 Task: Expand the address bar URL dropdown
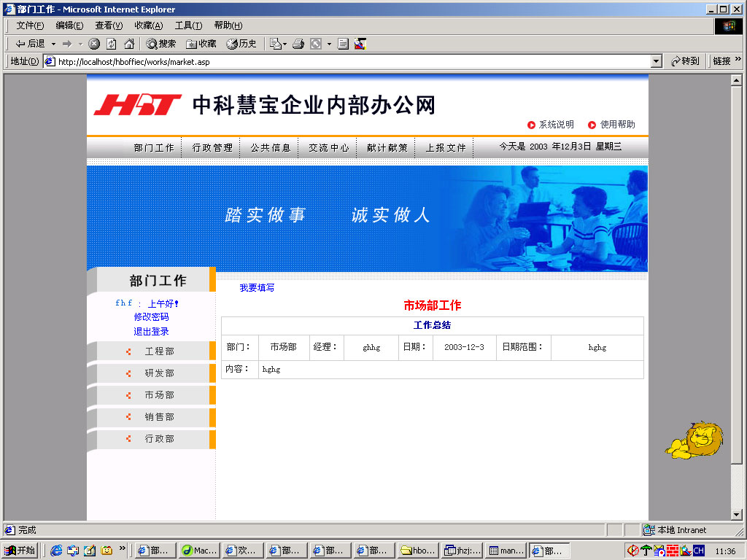point(657,62)
